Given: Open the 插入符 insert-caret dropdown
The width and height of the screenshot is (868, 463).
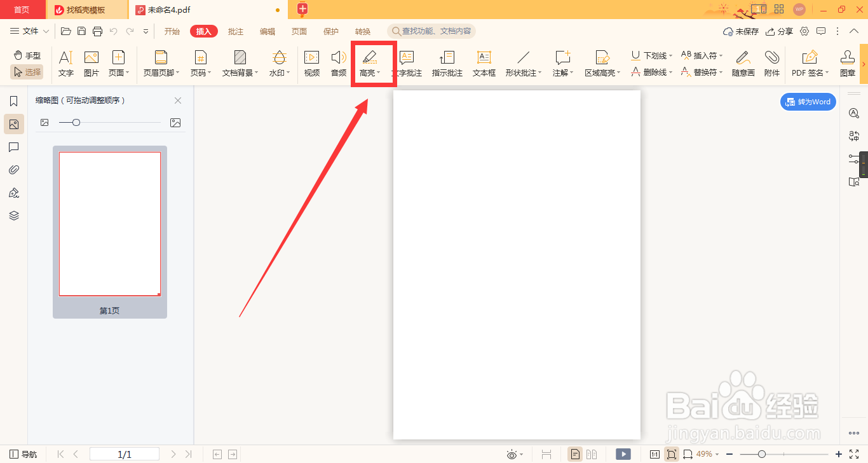Looking at the screenshot, I should pyautogui.click(x=702, y=56).
